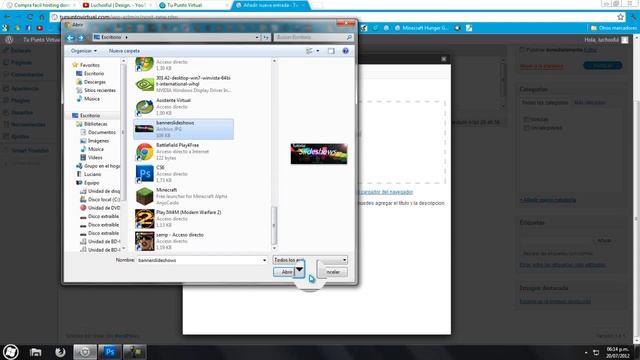
Task: Click the dialog's Forward navigation arrow
Action: (x=81, y=38)
